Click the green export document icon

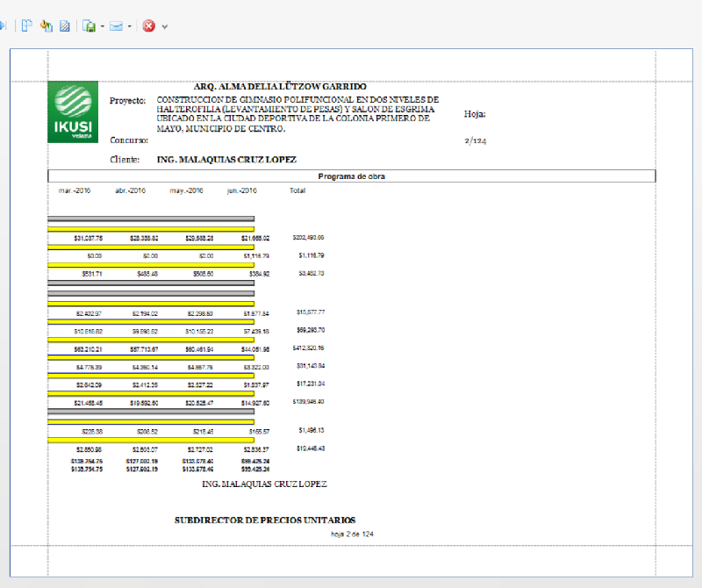coord(89,26)
